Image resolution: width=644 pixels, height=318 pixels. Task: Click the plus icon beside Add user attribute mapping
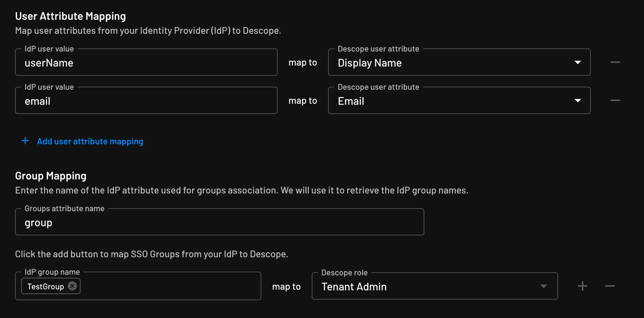click(x=25, y=141)
